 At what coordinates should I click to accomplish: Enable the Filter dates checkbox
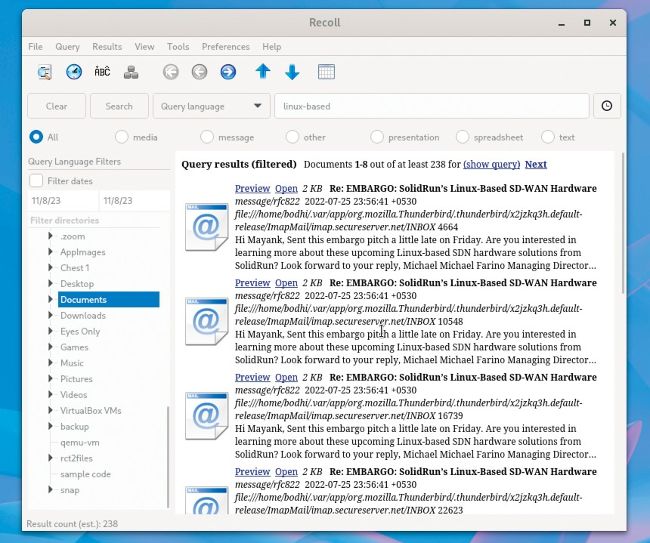point(37,181)
